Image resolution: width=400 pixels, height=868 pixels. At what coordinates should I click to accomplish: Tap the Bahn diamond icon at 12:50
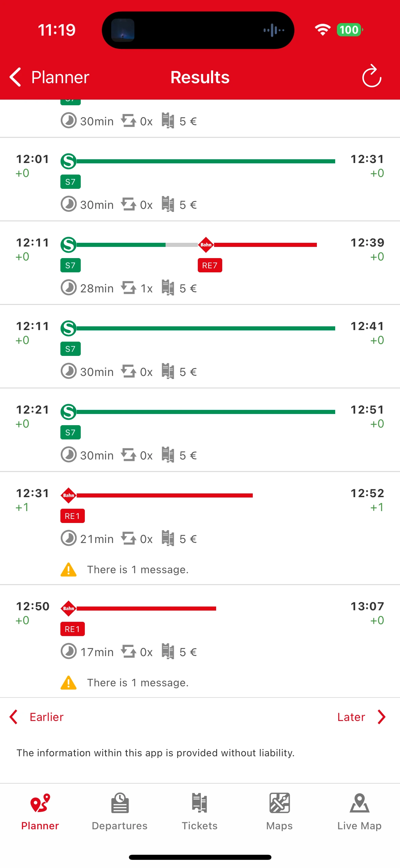[x=69, y=608]
